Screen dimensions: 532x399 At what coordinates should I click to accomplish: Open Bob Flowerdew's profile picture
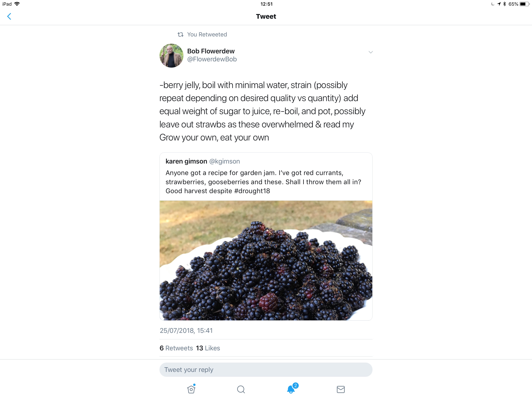(171, 56)
